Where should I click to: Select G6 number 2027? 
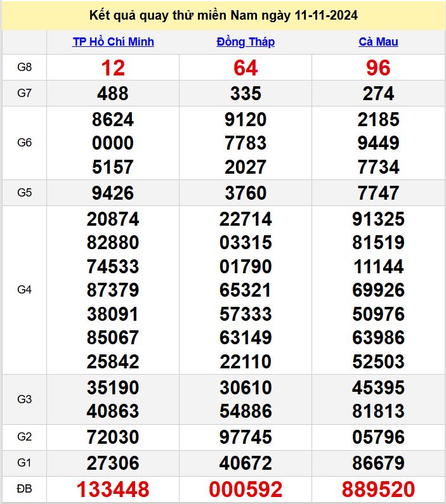coord(246,167)
